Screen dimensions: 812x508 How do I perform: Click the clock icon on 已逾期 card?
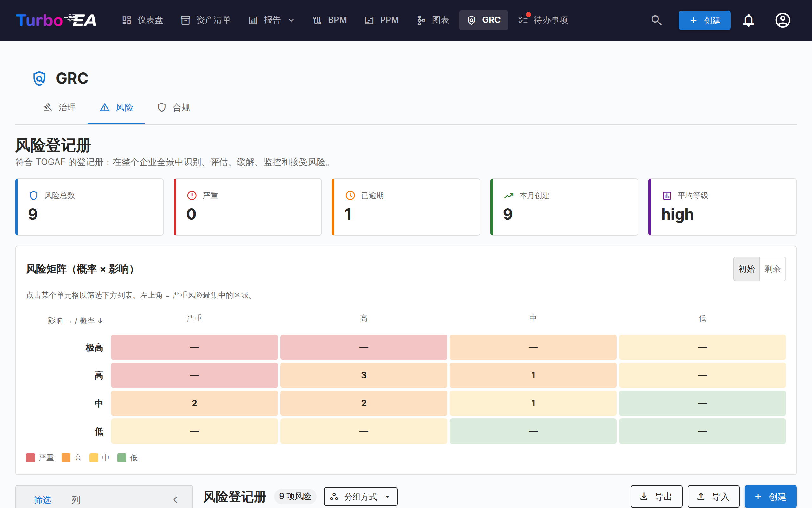tap(350, 196)
